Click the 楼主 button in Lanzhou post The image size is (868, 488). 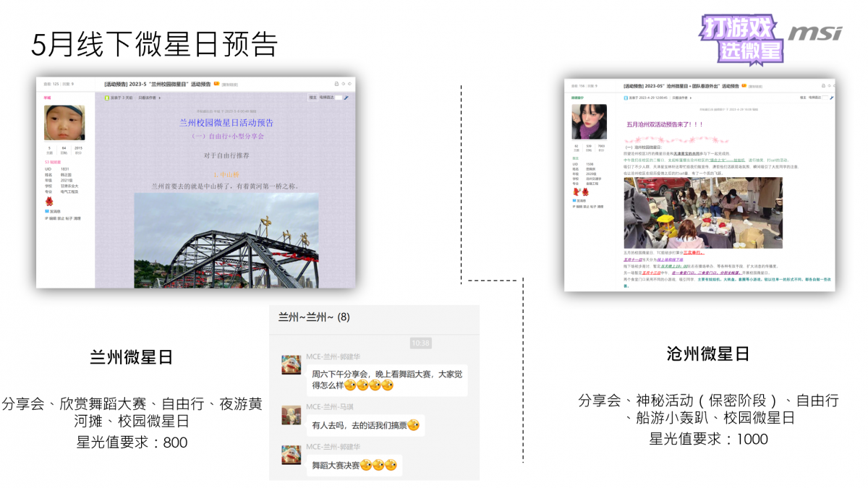point(312,97)
